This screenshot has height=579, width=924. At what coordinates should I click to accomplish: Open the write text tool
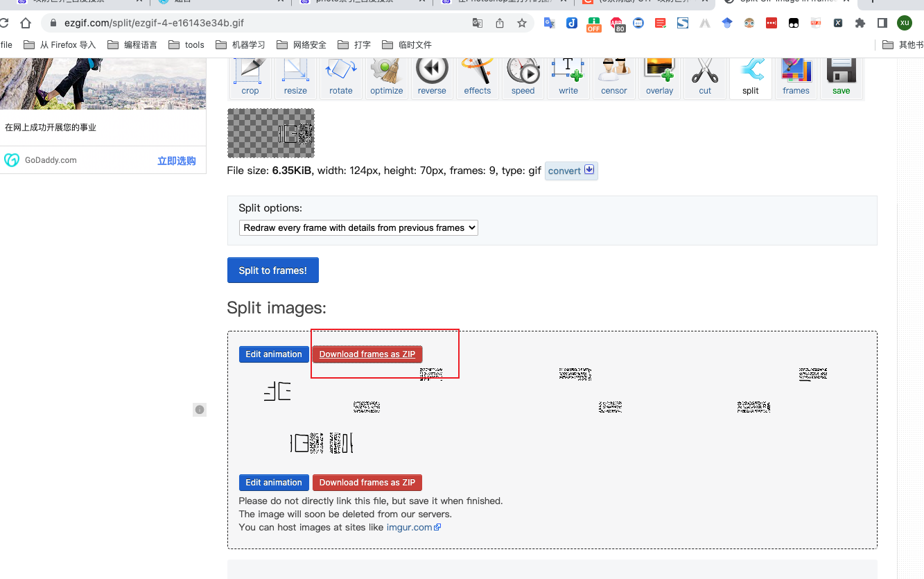pyautogui.click(x=568, y=78)
